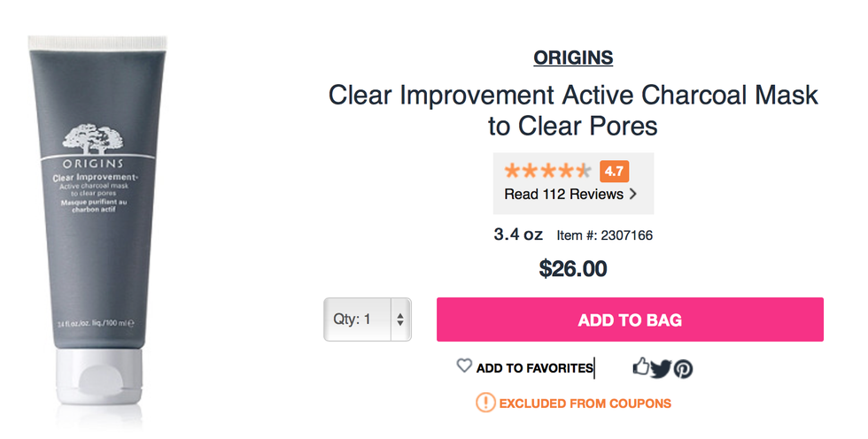
Task: Share the product on Twitter
Action: tap(662, 368)
